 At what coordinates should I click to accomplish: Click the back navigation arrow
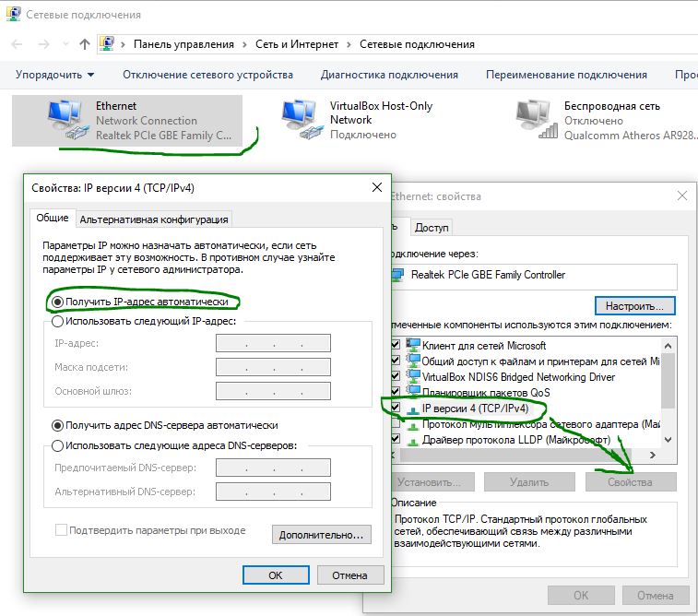click(17, 44)
